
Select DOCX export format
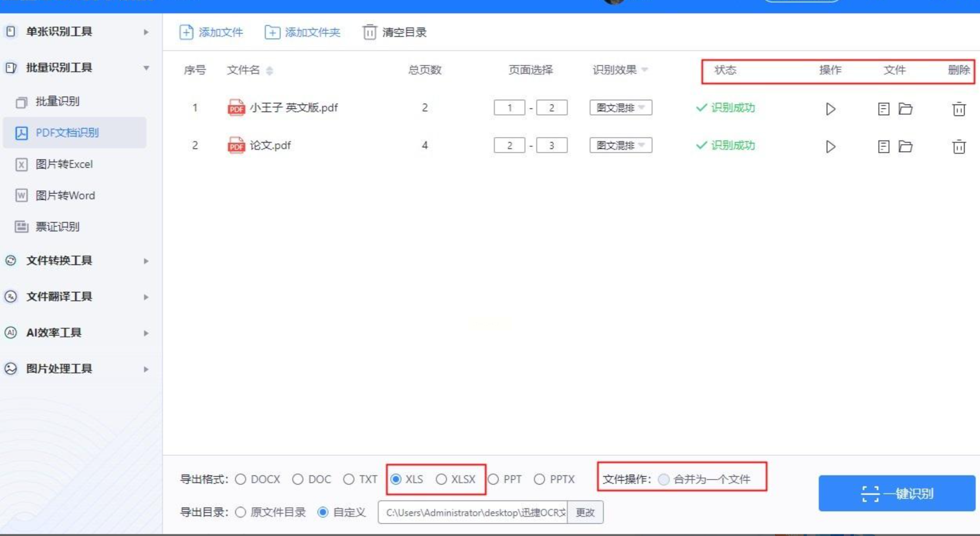click(241, 479)
